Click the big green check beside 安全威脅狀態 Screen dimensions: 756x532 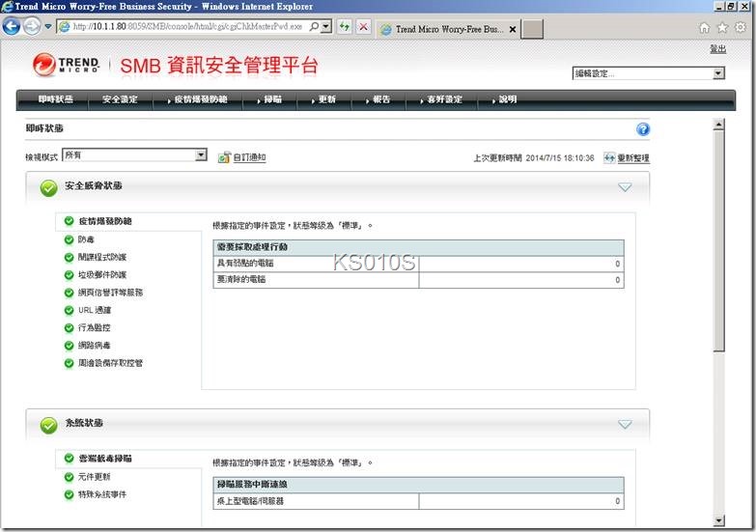pyautogui.click(x=48, y=188)
